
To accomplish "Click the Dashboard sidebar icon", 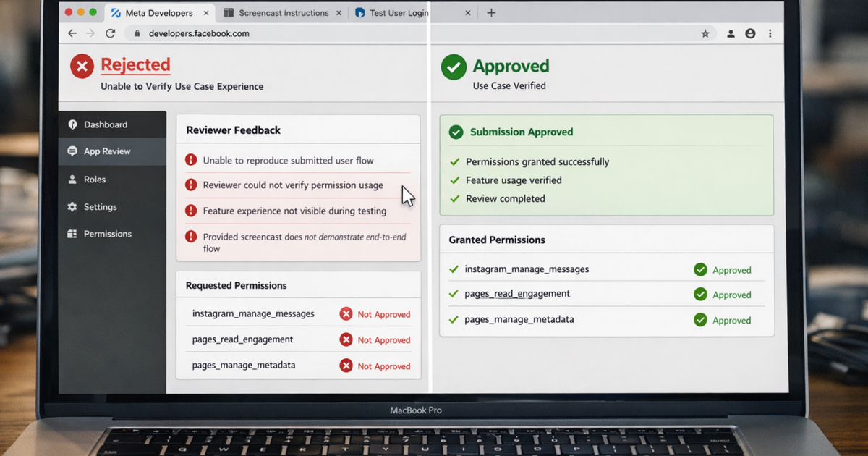I will (72, 124).
